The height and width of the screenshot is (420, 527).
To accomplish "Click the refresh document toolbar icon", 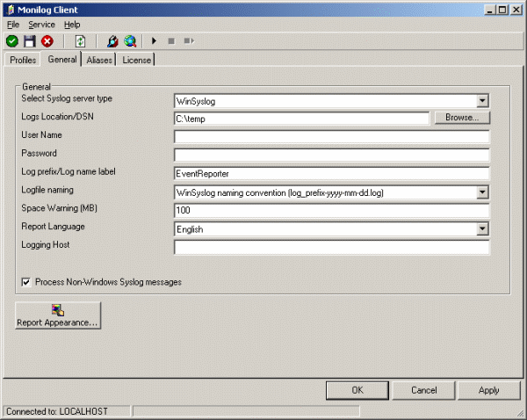I will tap(80, 41).
